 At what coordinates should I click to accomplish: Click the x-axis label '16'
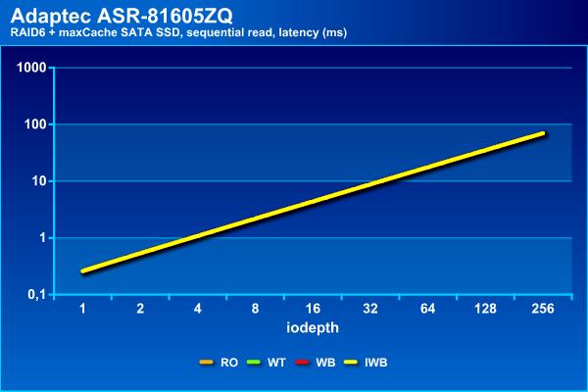(x=313, y=309)
